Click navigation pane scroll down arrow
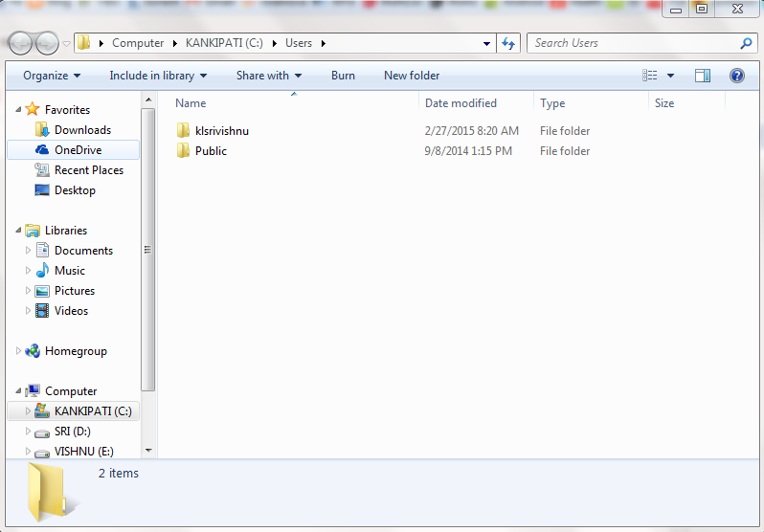The width and height of the screenshot is (764, 532). point(148,451)
